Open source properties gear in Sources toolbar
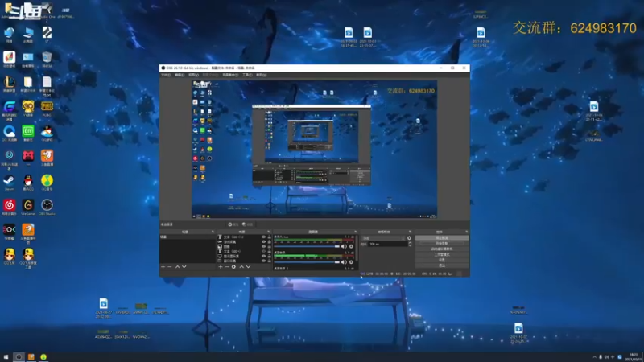Image resolution: width=644 pixels, height=362 pixels. pos(233,267)
